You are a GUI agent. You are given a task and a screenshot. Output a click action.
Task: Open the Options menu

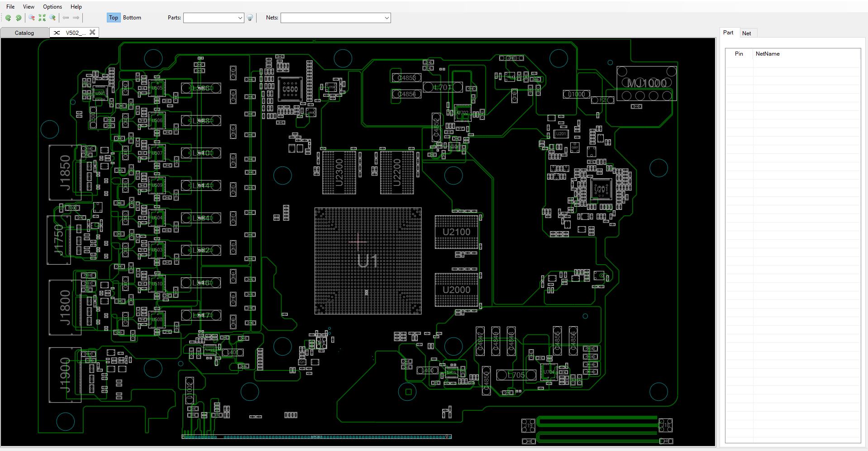tap(52, 7)
